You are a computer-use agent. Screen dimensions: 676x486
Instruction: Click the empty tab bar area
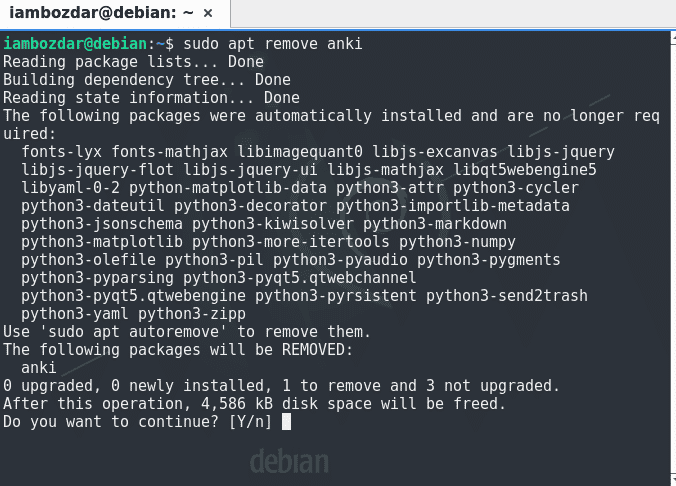453,13
